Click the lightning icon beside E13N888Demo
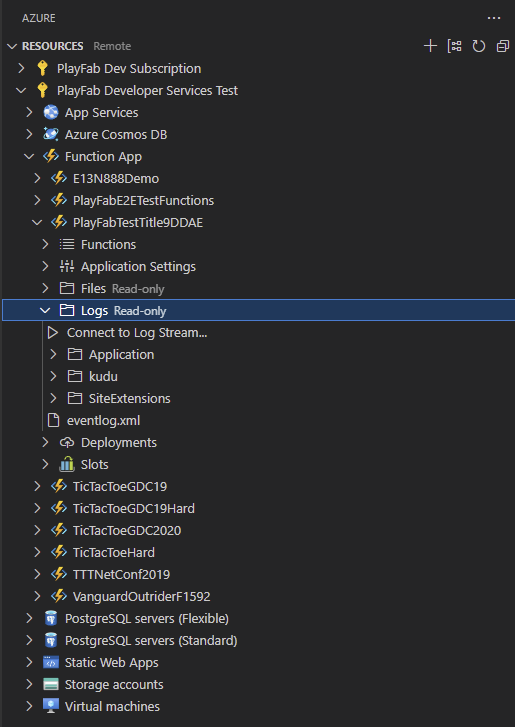This screenshot has width=515, height=727. (59, 179)
